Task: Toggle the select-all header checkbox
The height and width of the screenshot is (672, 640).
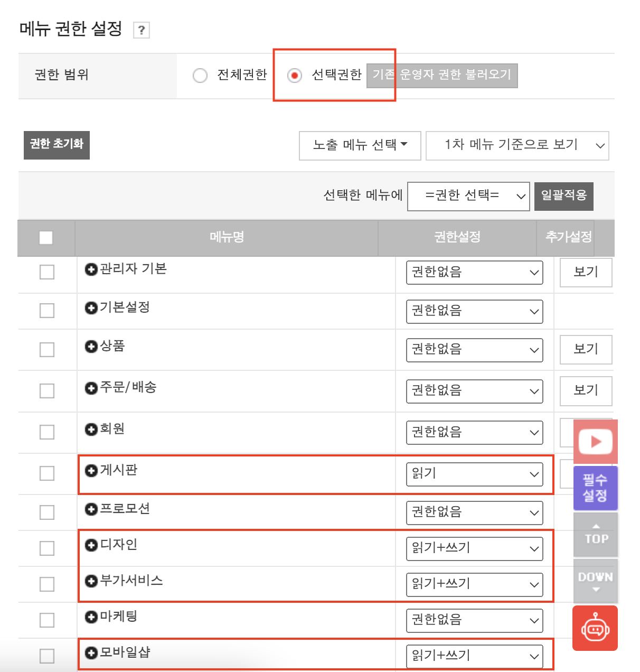Action: click(x=46, y=238)
